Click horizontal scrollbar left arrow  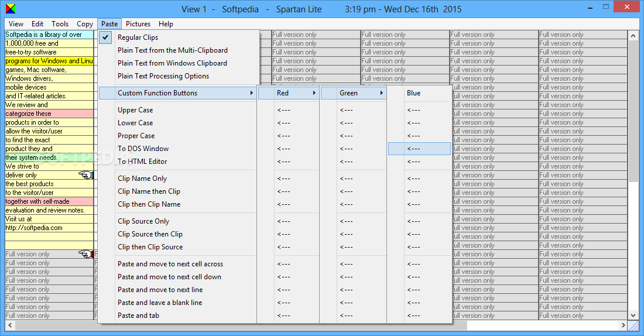click(11, 325)
